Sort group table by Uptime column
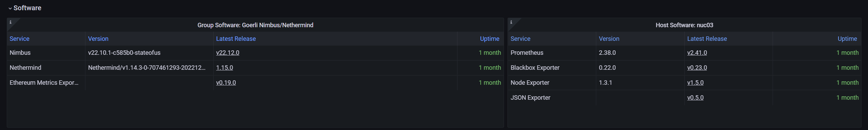The height and width of the screenshot is (130, 868). coord(489,39)
